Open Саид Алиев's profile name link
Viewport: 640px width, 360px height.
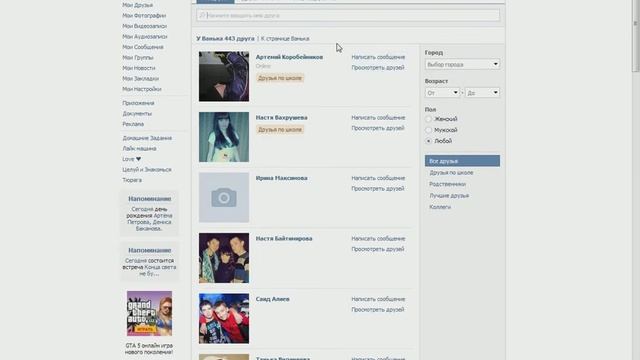tap(273, 299)
